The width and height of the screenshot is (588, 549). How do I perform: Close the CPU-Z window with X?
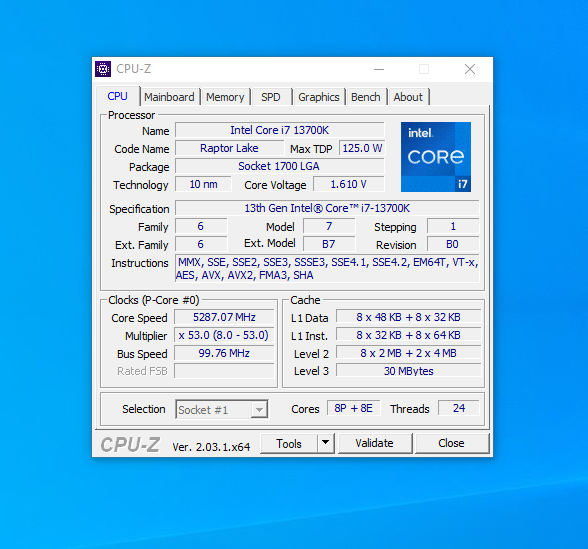click(470, 69)
